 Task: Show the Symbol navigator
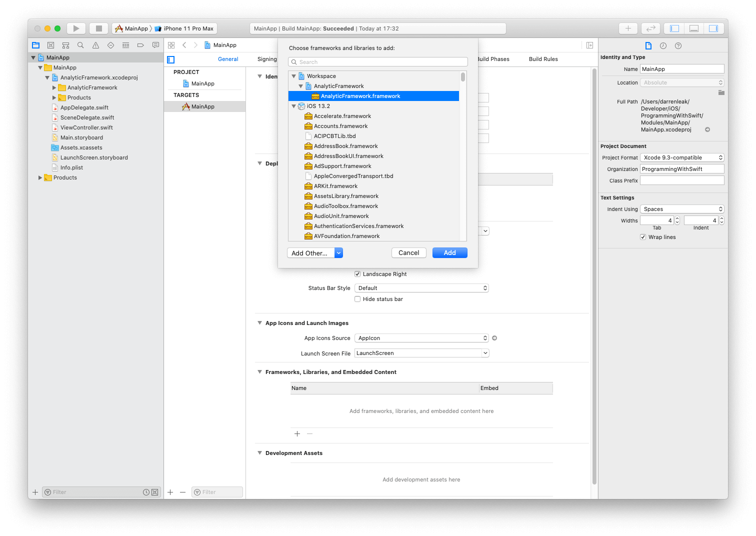coord(65,45)
